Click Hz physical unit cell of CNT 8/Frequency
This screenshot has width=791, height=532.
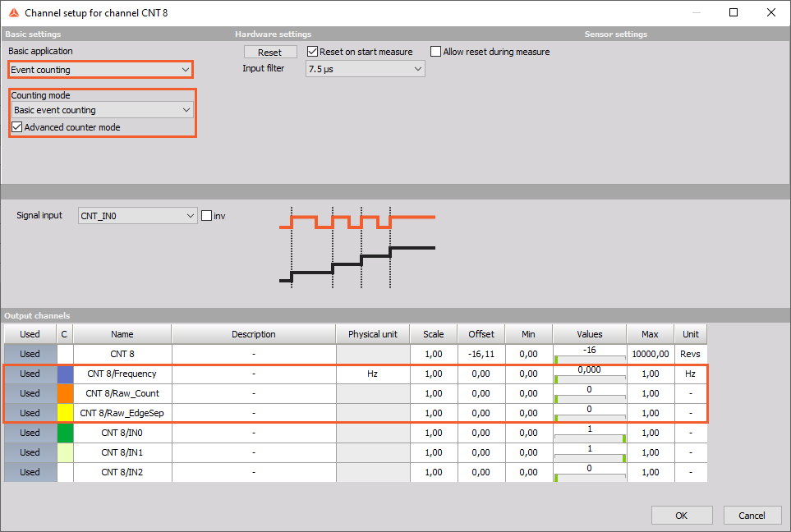coord(373,374)
